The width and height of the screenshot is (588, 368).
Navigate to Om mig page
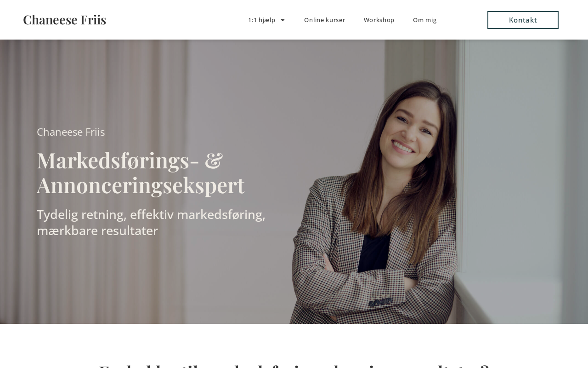coord(424,20)
